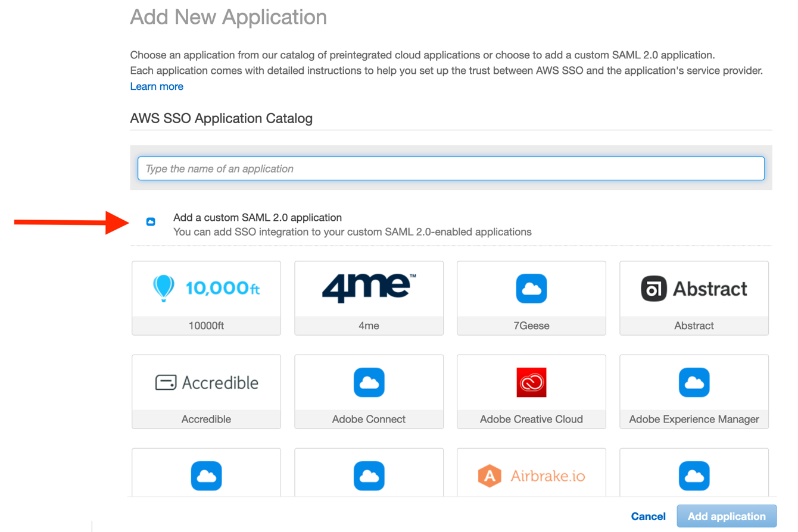The image size is (798, 532).
Task: Enable the custom SAML 2.0 application checkbox
Action: coord(150,221)
